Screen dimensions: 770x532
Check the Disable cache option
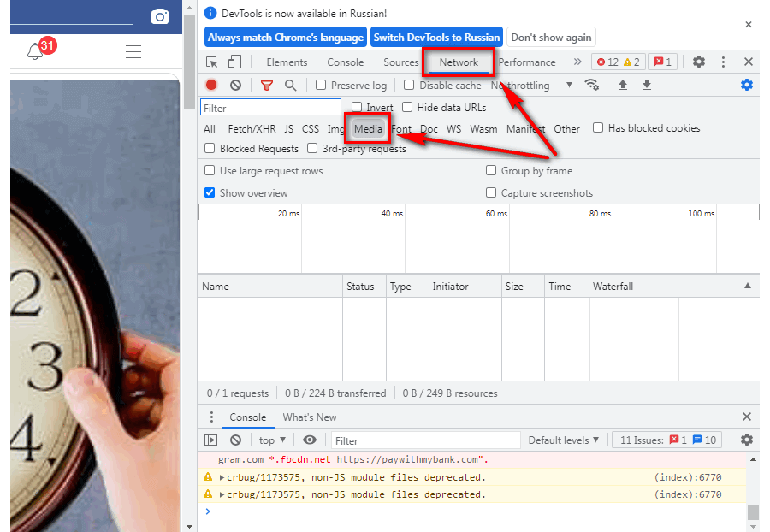pos(409,85)
